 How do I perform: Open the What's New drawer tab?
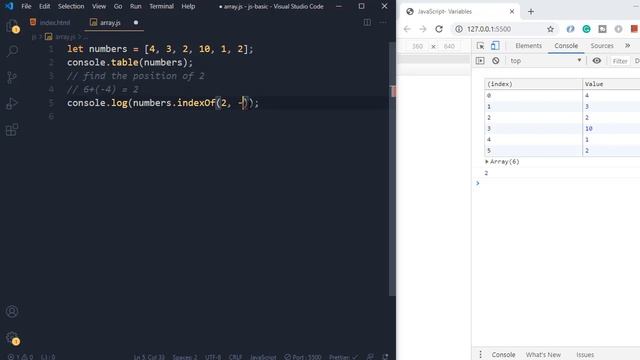click(543, 354)
